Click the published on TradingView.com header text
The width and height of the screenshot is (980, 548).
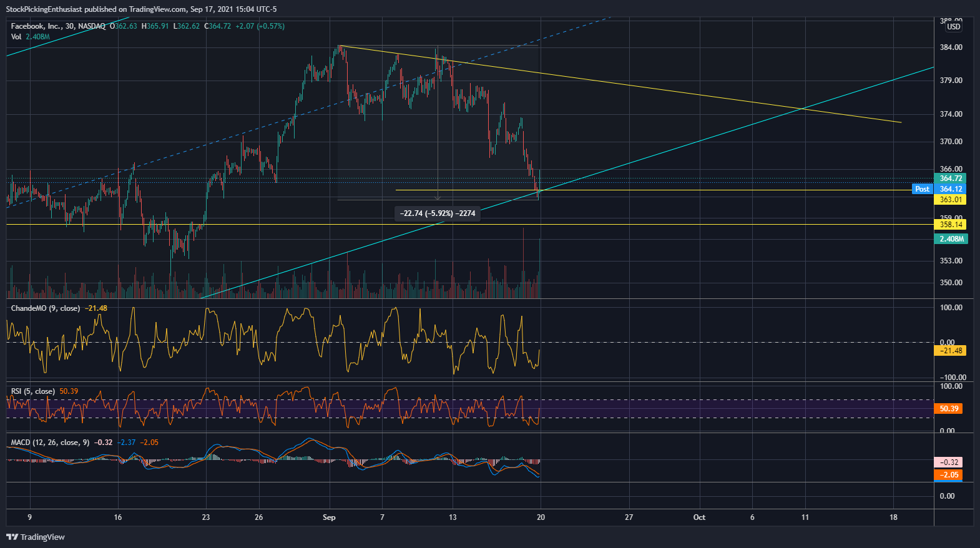135,9
